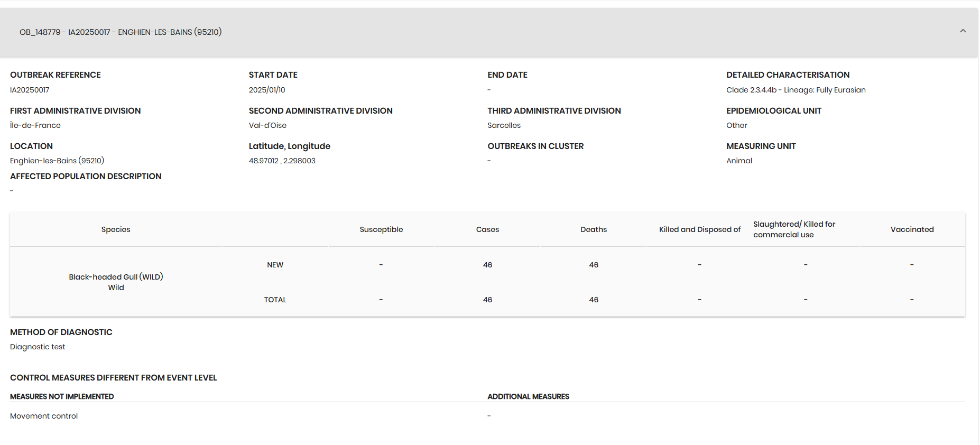This screenshot has width=980, height=445.
Task: Click the Val-d'Oise division value
Action: click(267, 125)
